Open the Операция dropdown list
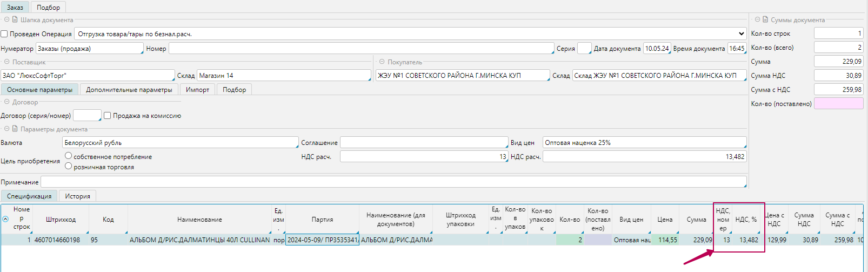This screenshot has height=272, width=868. [x=741, y=34]
